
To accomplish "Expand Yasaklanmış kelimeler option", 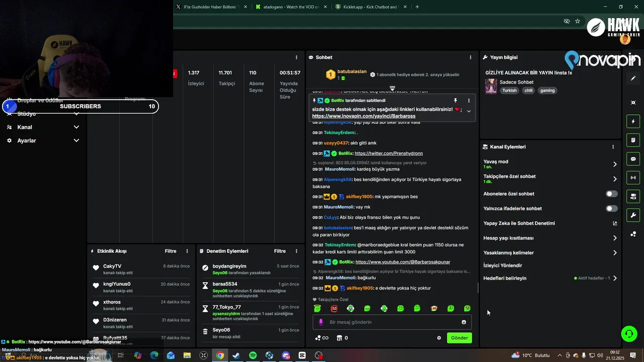I will coord(615,253).
